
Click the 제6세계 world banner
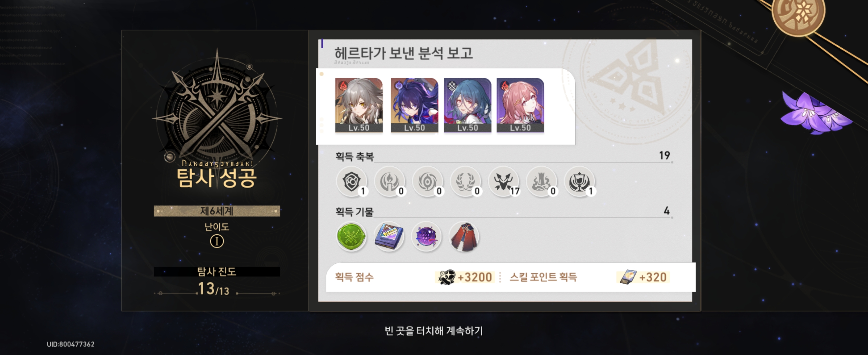pyautogui.click(x=217, y=211)
